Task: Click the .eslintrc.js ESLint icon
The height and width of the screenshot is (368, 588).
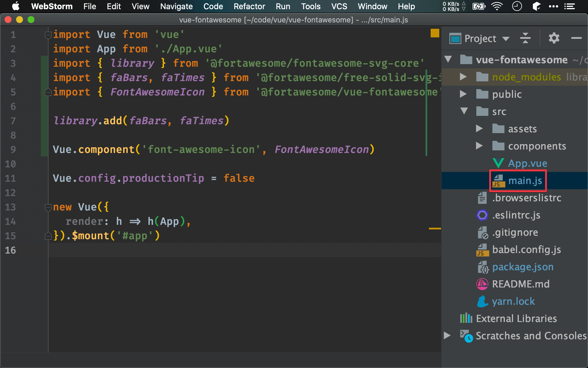Action: coord(482,215)
